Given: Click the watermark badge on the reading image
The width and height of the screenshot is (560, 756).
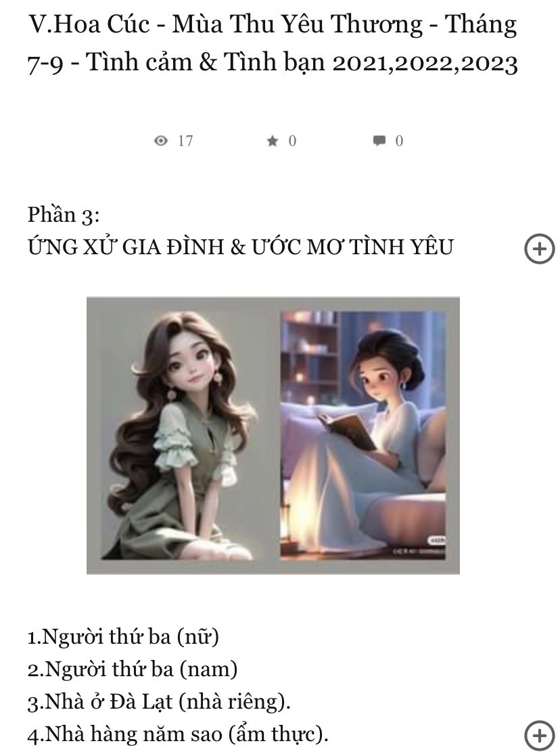Looking at the screenshot, I should [x=436, y=540].
